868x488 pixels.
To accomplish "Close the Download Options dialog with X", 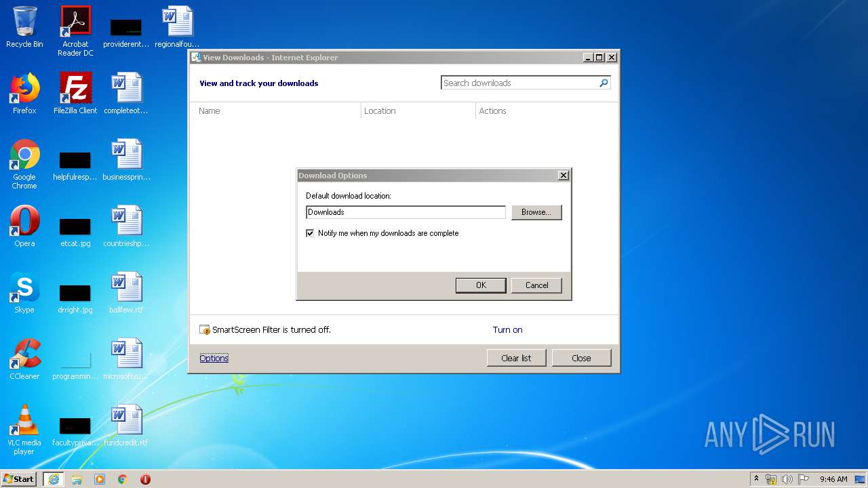I will click(563, 176).
